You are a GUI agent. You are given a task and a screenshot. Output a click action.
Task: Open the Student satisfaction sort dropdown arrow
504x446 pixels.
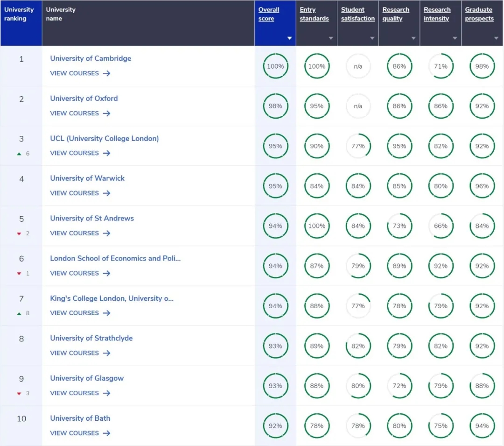tap(372, 38)
